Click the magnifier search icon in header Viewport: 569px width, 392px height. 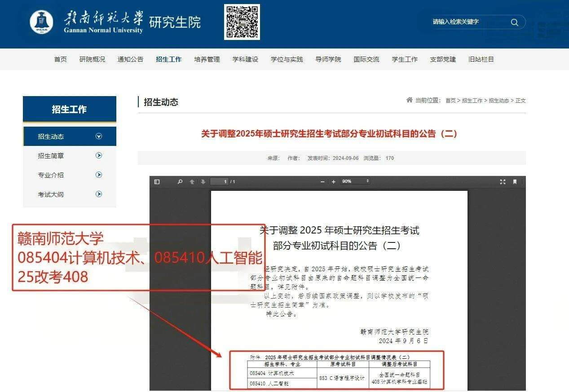pyautogui.click(x=515, y=22)
